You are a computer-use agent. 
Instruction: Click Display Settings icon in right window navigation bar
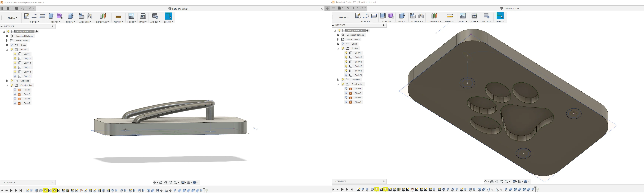pyautogui.click(x=514, y=182)
